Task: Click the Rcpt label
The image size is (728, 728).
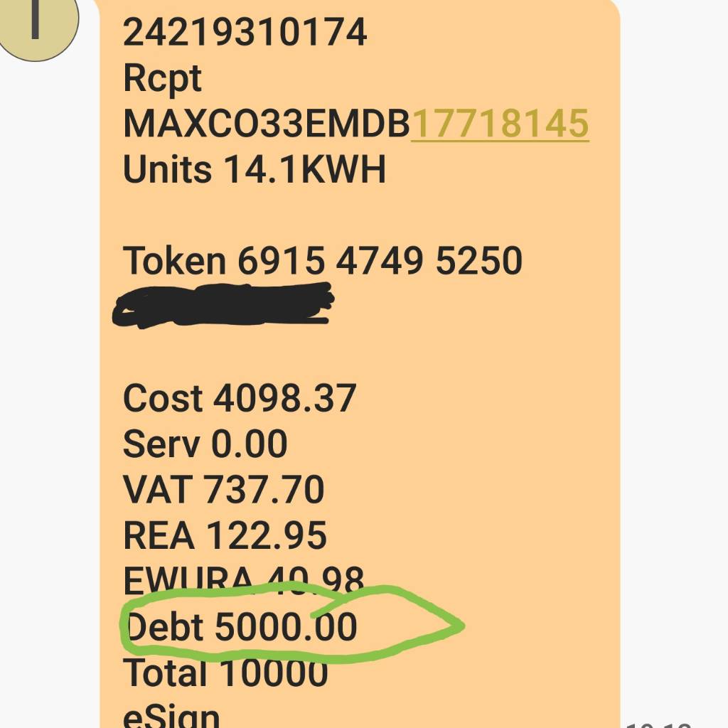Action: pos(162,79)
